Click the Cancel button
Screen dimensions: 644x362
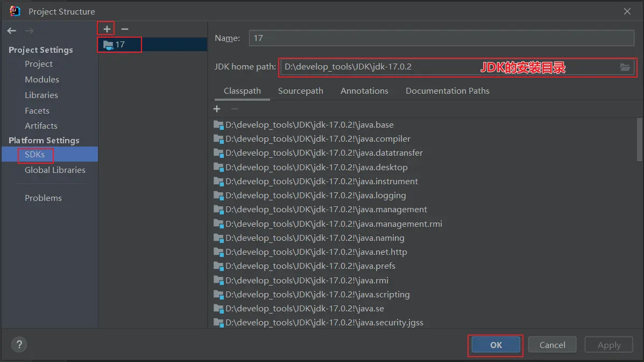point(552,345)
